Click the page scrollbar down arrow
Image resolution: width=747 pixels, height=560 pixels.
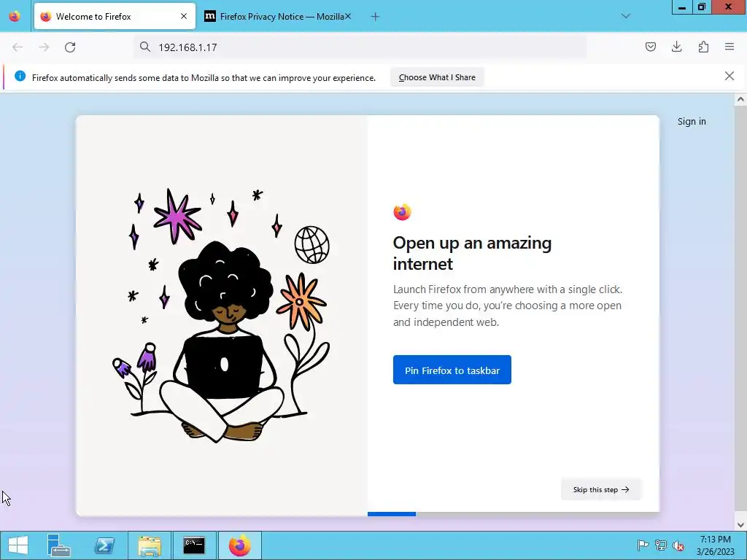click(x=740, y=525)
